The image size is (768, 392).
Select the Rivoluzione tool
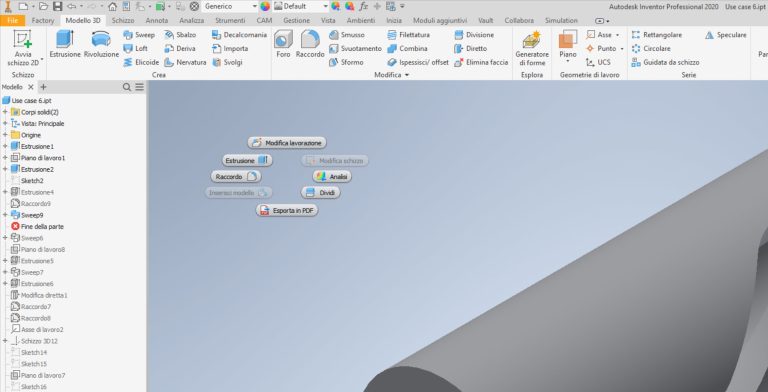[x=101, y=44]
